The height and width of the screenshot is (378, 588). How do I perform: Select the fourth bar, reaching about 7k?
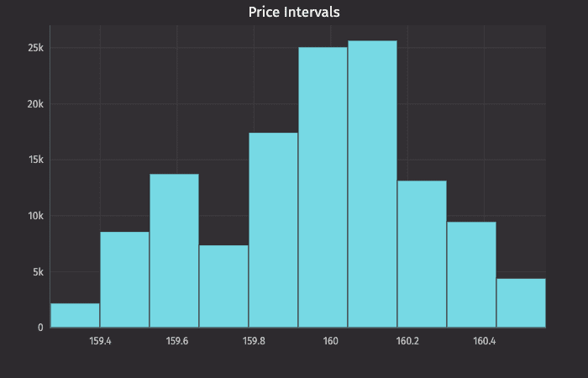223,286
